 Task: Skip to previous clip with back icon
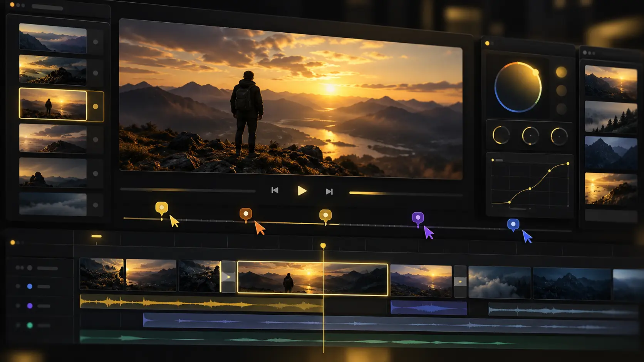tap(275, 190)
